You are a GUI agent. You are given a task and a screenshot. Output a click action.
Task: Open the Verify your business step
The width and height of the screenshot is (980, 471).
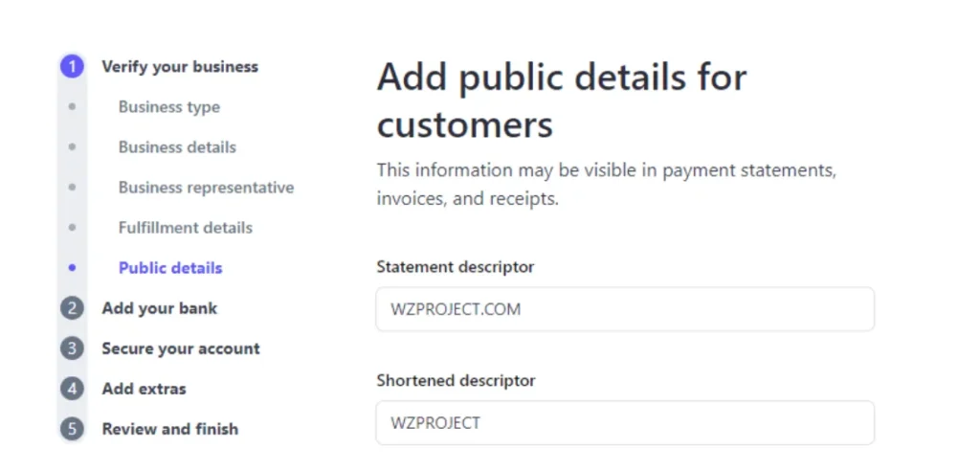coord(180,66)
